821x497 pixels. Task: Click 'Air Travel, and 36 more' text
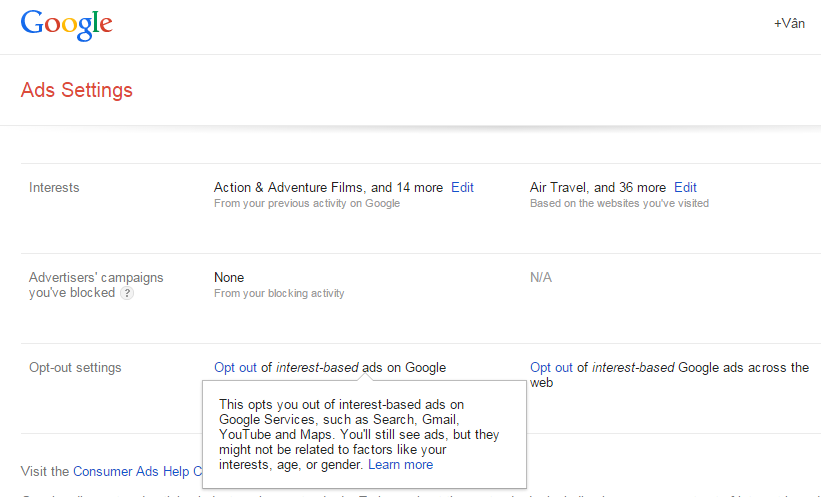click(597, 187)
